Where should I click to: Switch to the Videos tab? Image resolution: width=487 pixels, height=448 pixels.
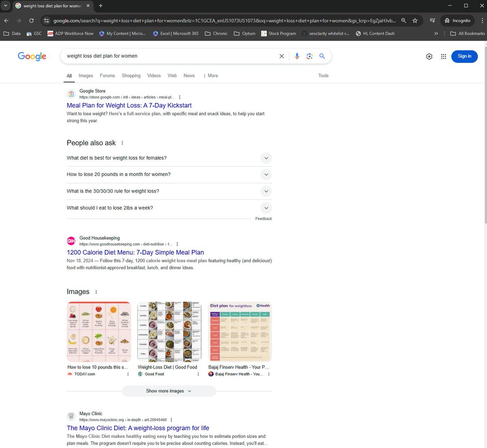pyautogui.click(x=154, y=76)
